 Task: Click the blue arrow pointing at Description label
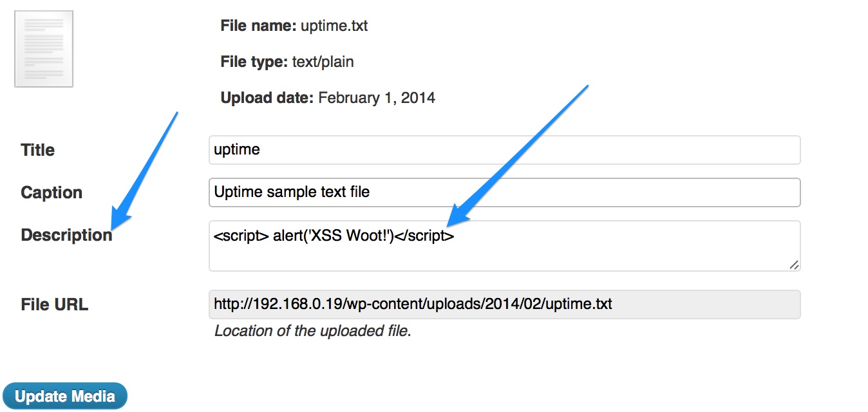(x=145, y=170)
